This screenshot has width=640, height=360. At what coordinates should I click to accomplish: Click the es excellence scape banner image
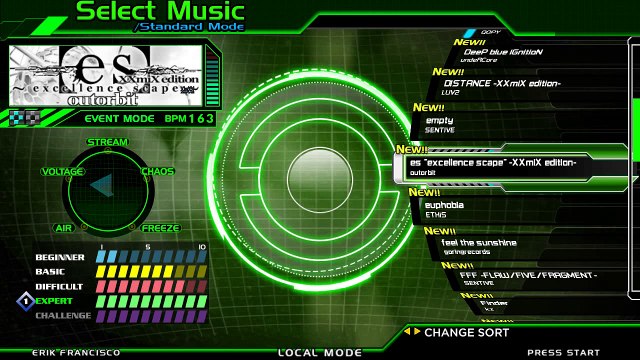106,76
